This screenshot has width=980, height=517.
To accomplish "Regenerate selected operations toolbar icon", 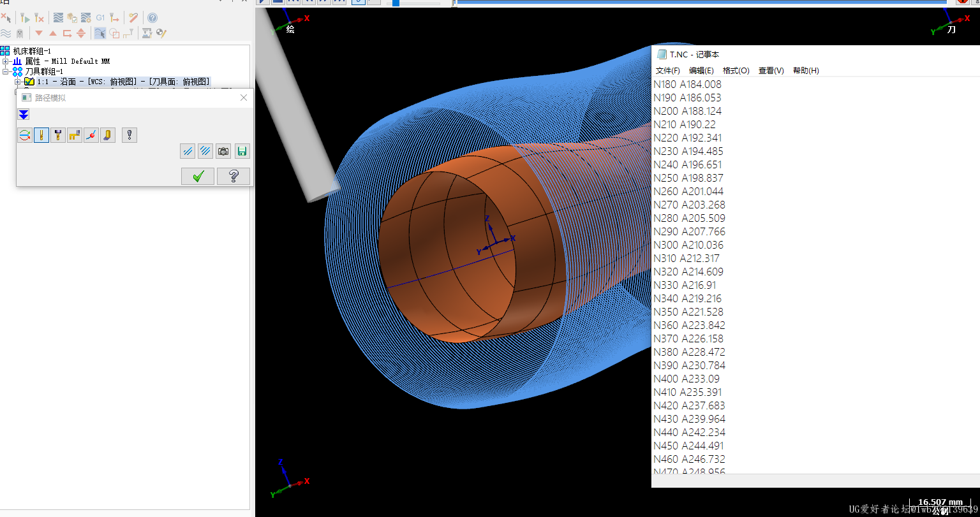I will click(x=25, y=17).
